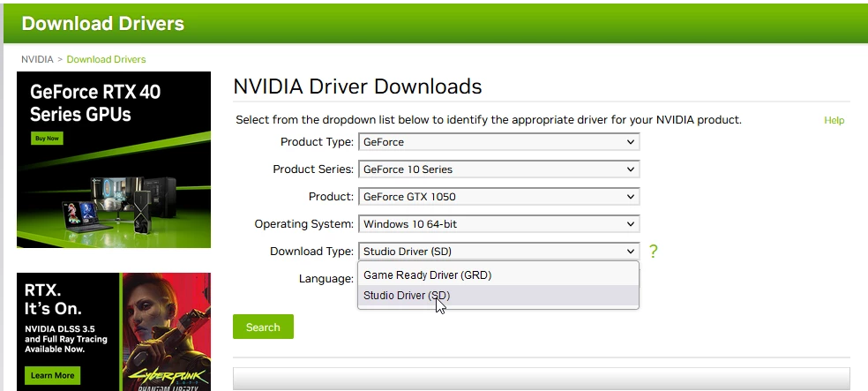The width and height of the screenshot is (868, 391).
Task: Open the GeForce RTX 40 Series banner image
Action: [x=114, y=160]
